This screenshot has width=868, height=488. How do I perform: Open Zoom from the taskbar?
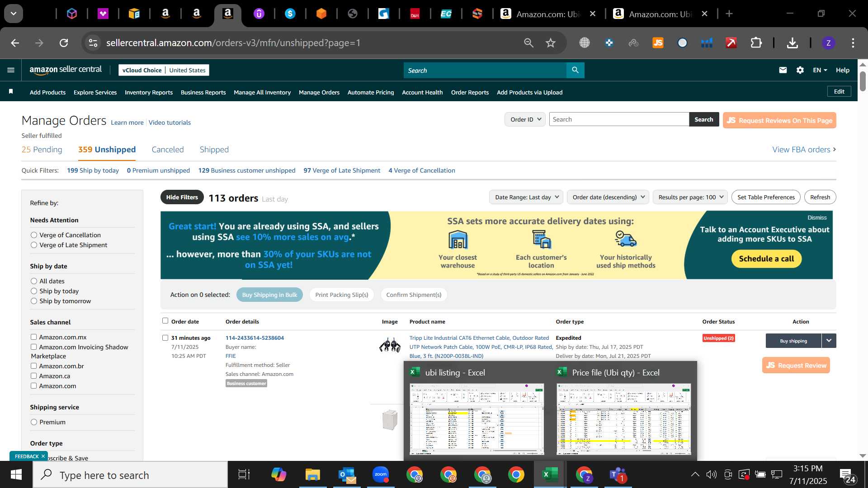pos(381,475)
